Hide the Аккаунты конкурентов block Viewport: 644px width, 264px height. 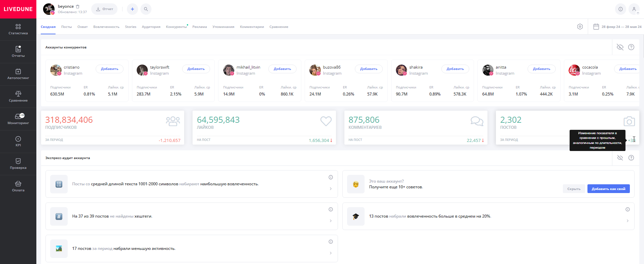620,47
